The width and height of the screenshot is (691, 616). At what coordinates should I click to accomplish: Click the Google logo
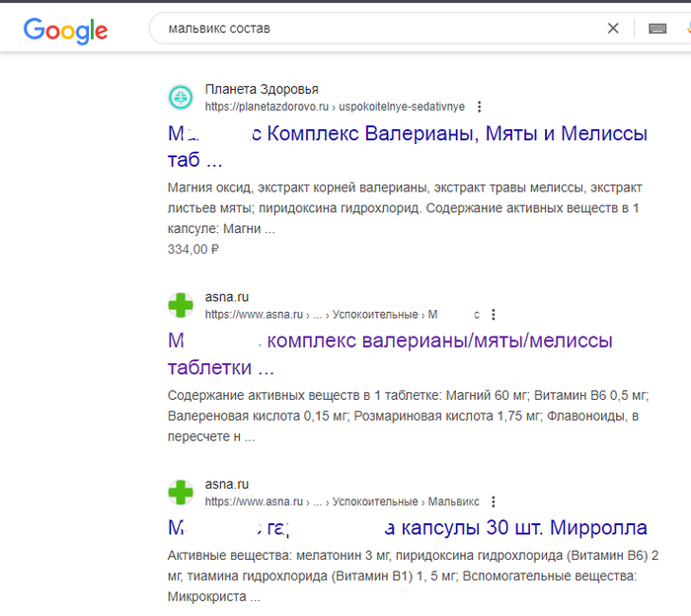click(x=65, y=30)
